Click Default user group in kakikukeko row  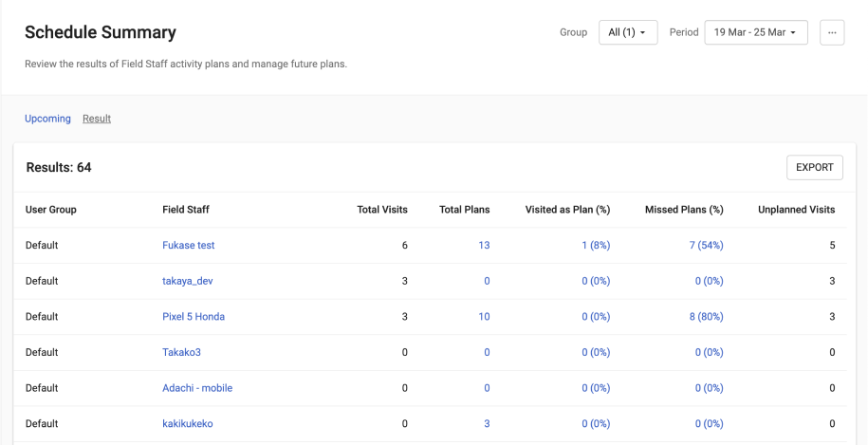42,423
